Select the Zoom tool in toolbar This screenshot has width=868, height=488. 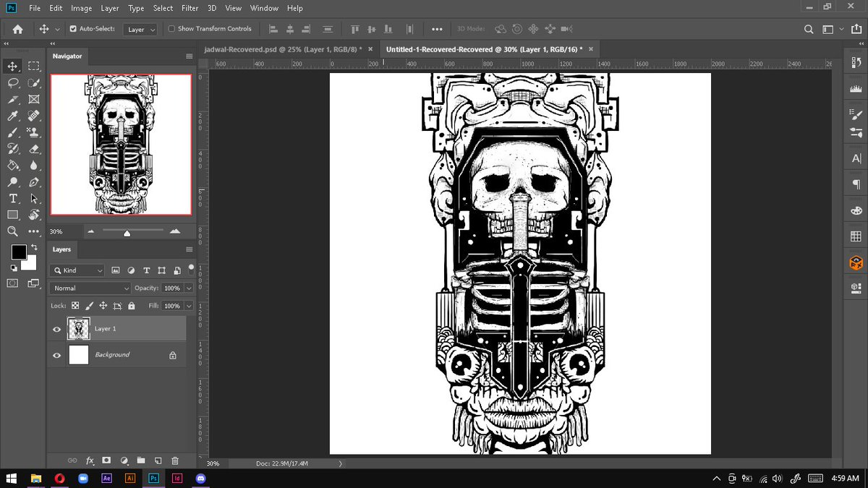12,231
